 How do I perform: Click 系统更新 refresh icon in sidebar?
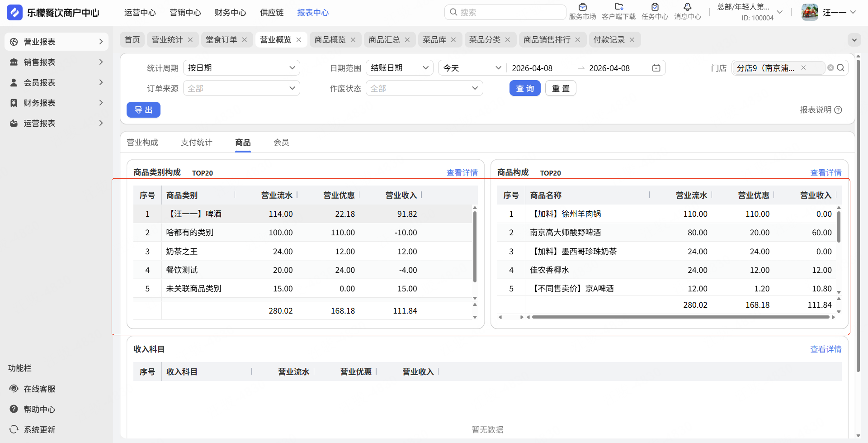pos(14,429)
